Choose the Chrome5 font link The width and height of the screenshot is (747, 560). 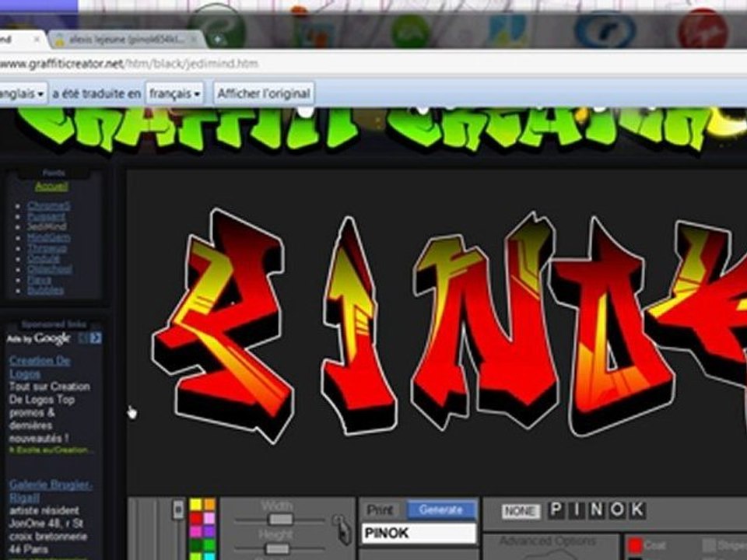click(x=48, y=206)
